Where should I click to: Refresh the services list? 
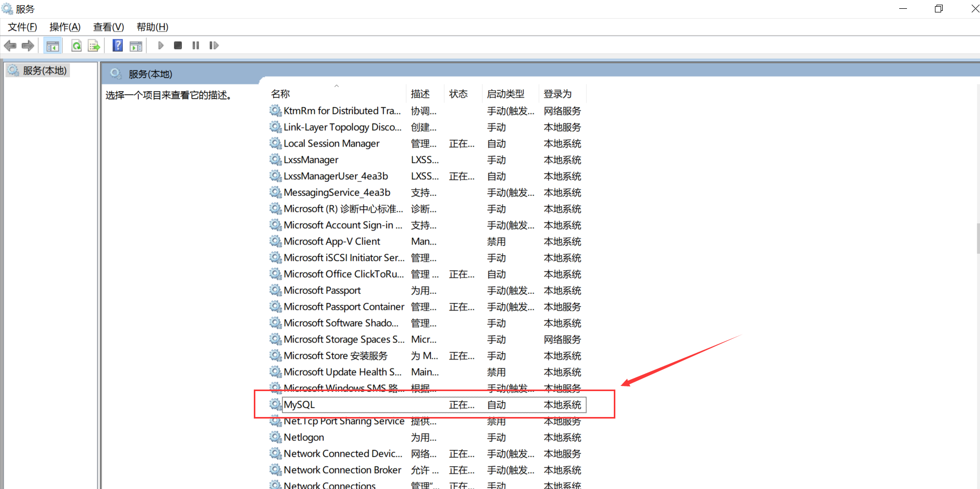pyautogui.click(x=76, y=46)
